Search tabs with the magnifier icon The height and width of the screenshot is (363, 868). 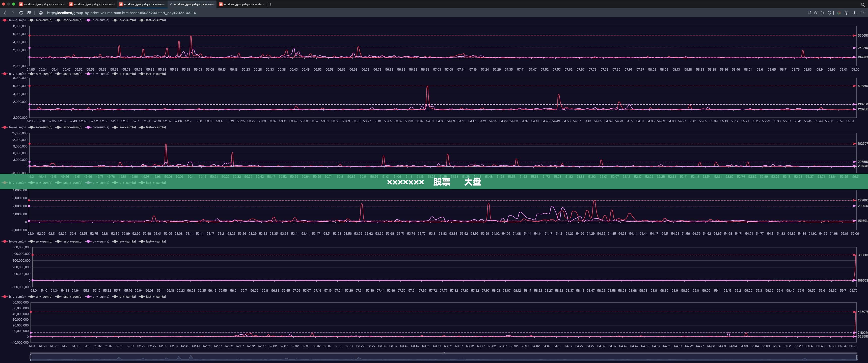click(863, 4)
